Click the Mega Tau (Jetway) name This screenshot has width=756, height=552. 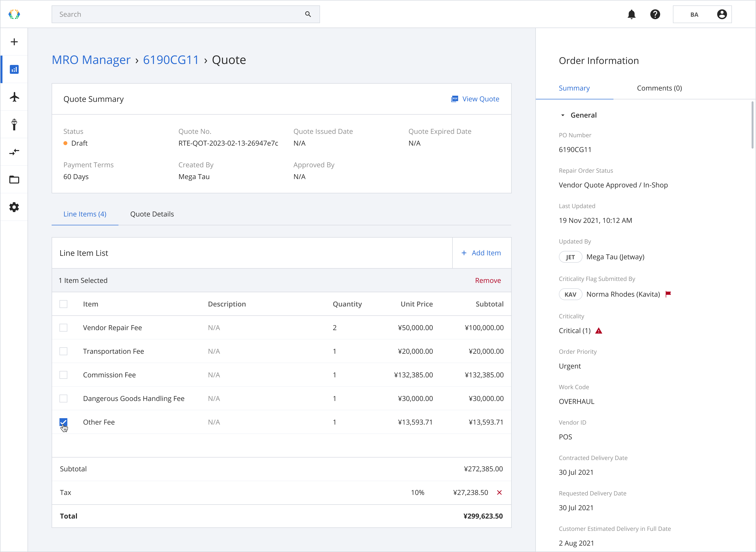[615, 257]
